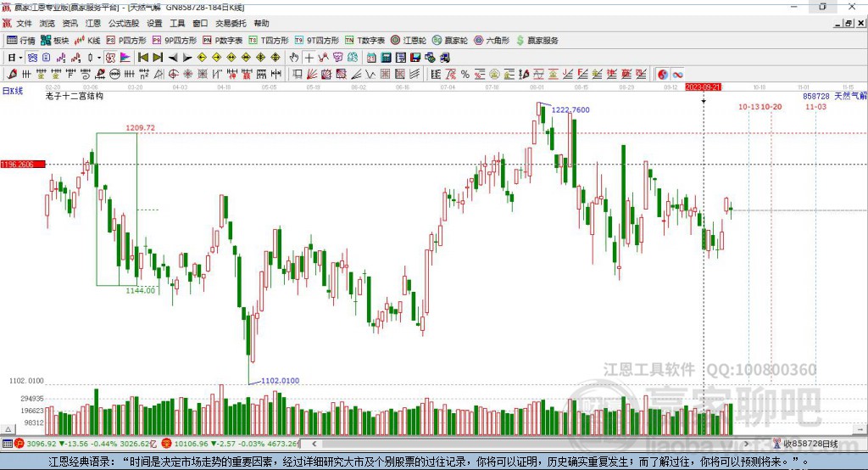
Task: Select the V-shaped wave line tool
Action: click(x=370, y=75)
